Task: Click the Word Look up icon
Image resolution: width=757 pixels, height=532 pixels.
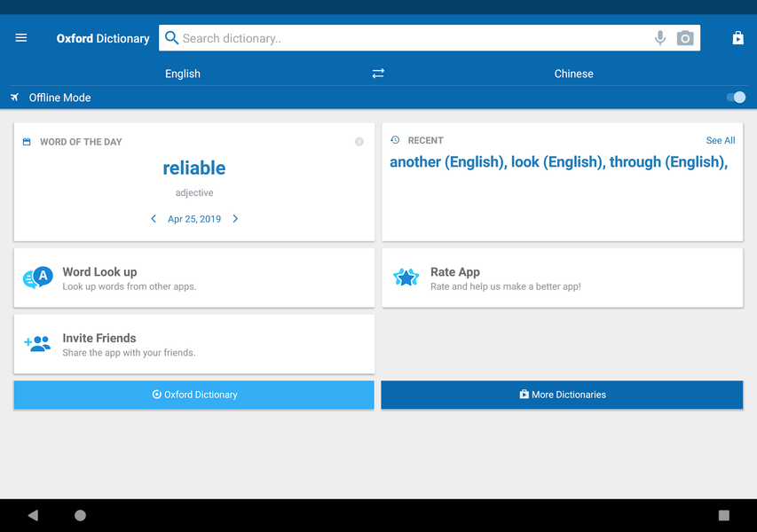Action: [x=37, y=278]
